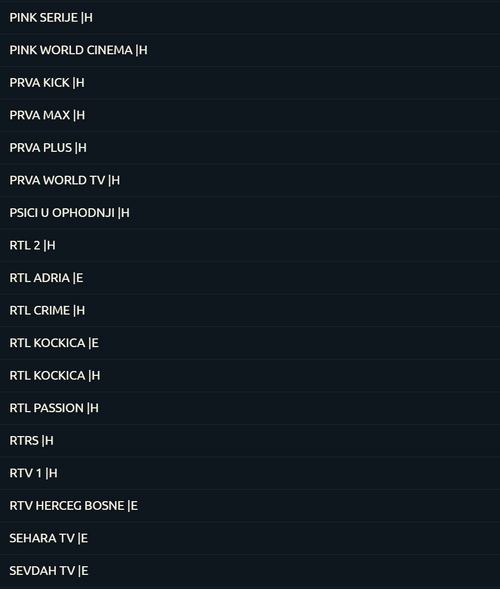The width and height of the screenshot is (500, 589).
Task: Select RTV 1 |H from list
Action: click(x=250, y=473)
